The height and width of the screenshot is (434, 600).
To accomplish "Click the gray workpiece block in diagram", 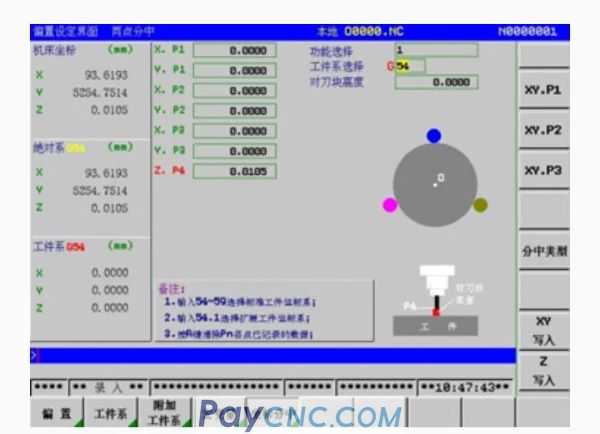I will 435,326.
